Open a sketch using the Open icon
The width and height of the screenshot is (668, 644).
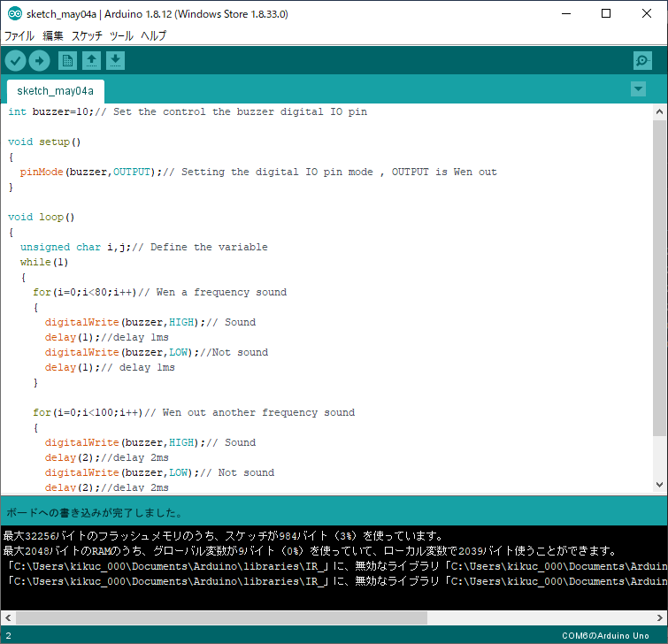click(x=91, y=60)
